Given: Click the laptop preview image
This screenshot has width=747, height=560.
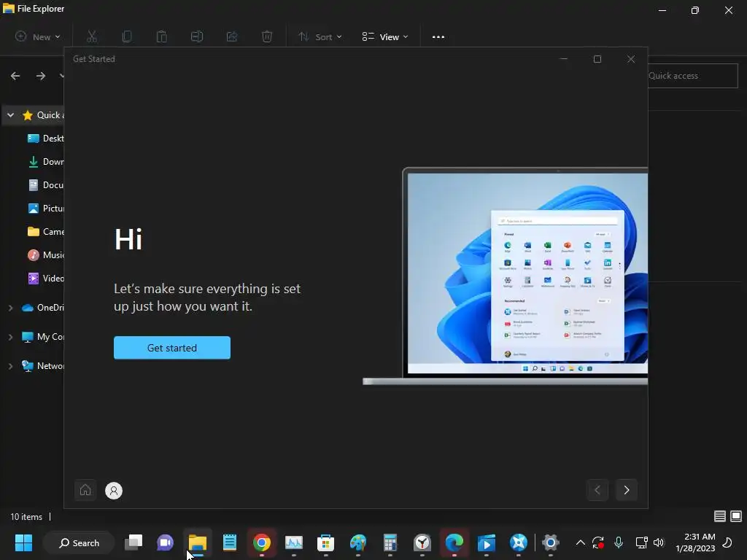Looking at the screenshot, I should pyautogui.click(x=505, y=276).
